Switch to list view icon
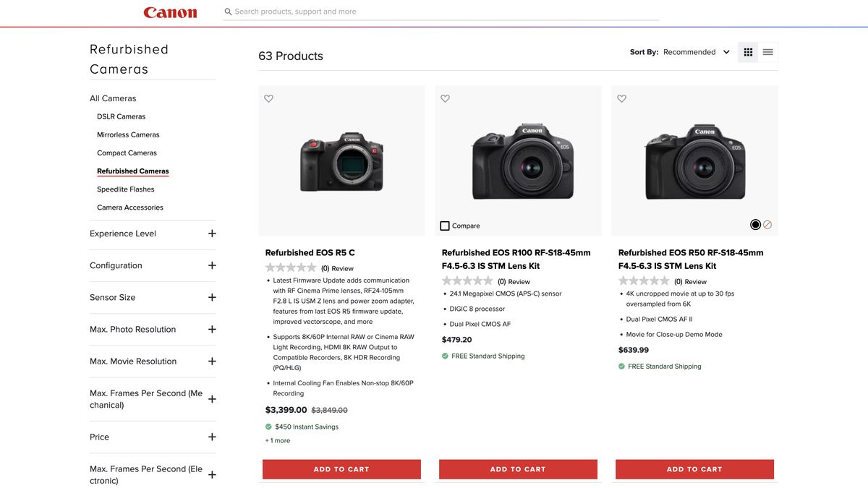Viewport: 868px width, 488px height. click(767, 51)
